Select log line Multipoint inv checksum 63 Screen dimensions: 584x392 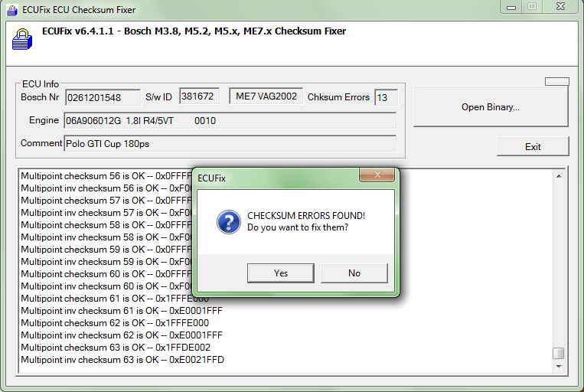pos(122,360)
